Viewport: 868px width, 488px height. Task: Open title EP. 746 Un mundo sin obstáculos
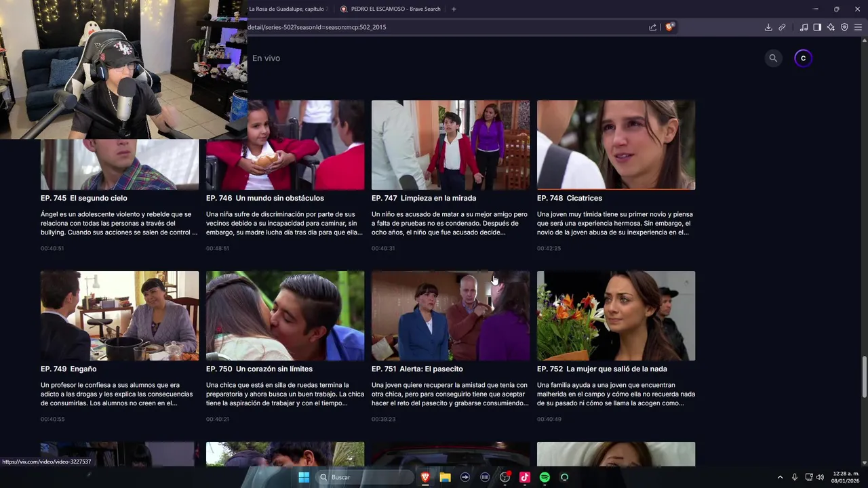click(265, 198)
